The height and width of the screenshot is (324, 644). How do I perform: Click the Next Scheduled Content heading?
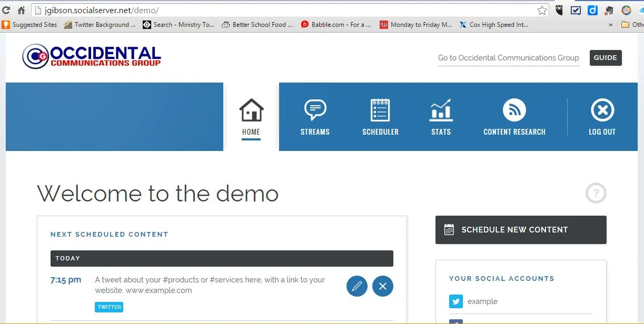pyautogui.click(x=110, y=235)
